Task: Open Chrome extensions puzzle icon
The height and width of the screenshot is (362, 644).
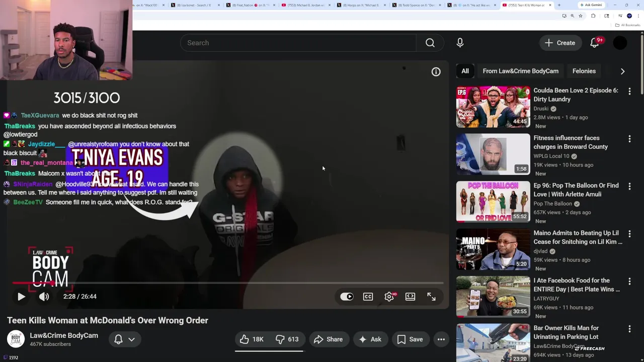Action: point(593,16)
